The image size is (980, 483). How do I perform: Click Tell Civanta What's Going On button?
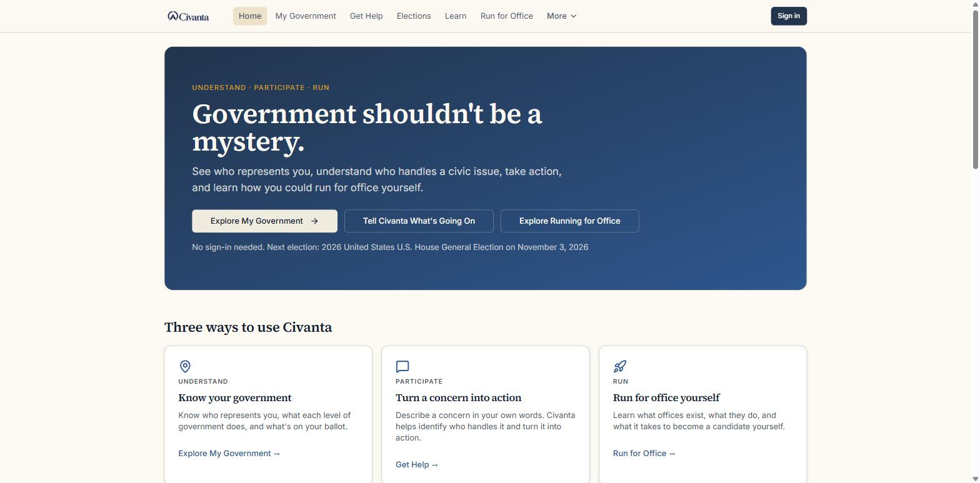point(419,221)
